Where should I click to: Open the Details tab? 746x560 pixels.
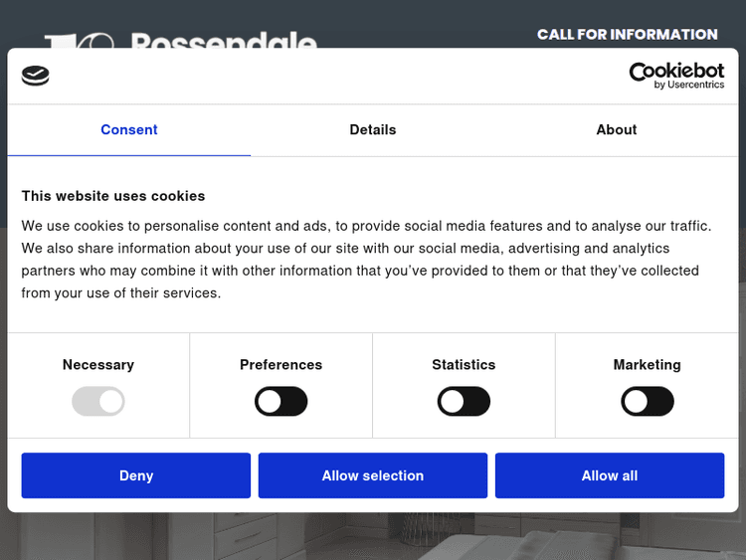(373, 130)
